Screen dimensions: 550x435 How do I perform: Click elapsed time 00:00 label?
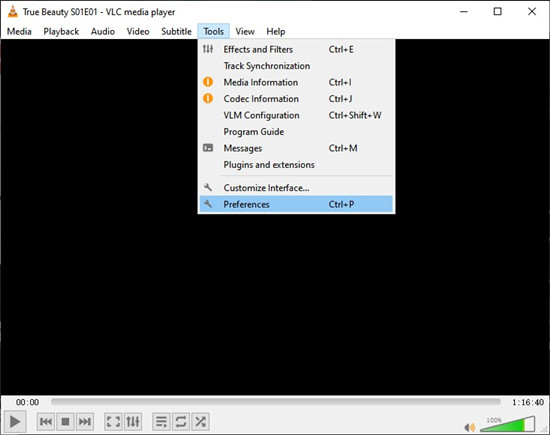27,402
